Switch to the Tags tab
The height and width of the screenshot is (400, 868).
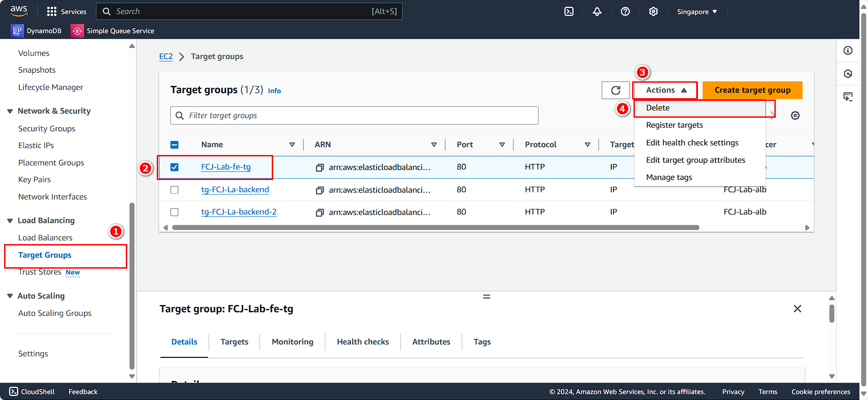pyautogui.click(x=482, y=342)
